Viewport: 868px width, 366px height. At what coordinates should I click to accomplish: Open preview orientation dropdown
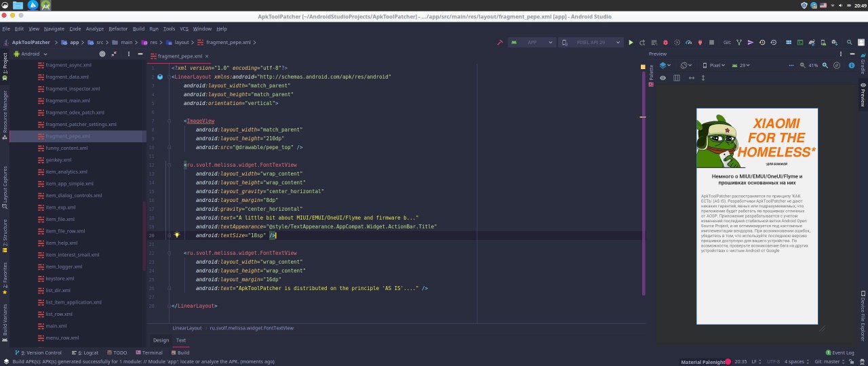[688, 65]
